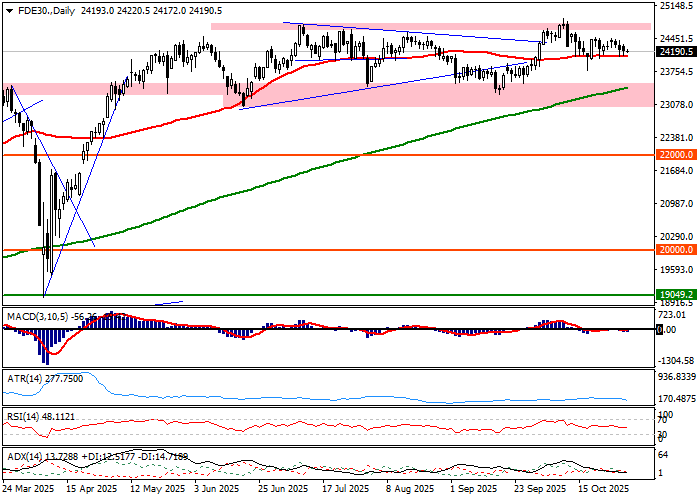Viewport: 700px width, 500px height.
Task: Click the 22000.0 price level label
Action: coord(676,155)
